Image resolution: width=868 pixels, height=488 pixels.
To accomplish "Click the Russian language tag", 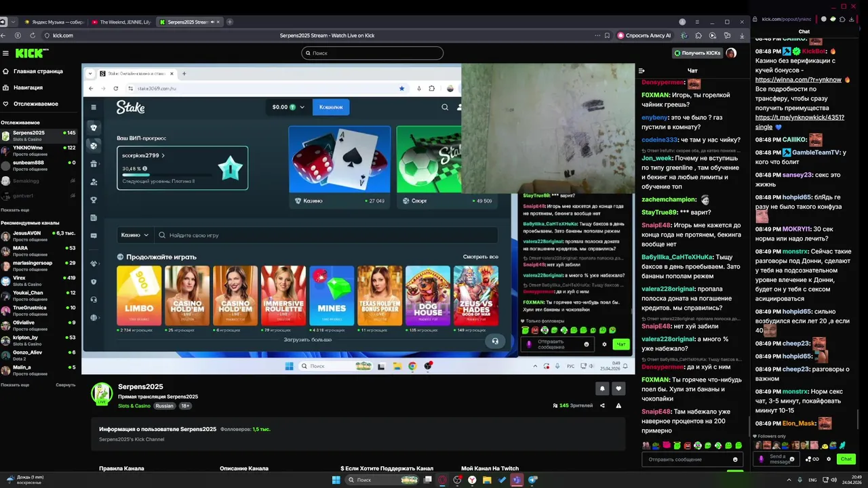I will click(x=164, y=406).
